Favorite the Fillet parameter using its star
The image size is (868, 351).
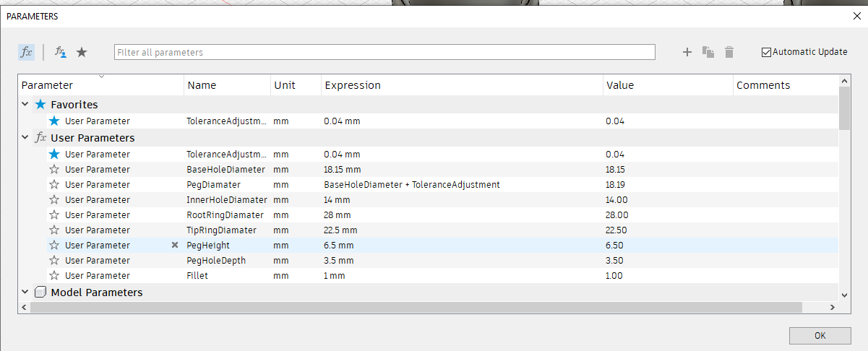(x=54, y=276)
